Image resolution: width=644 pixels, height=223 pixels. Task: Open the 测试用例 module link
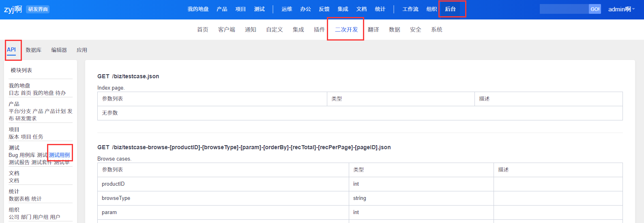click(59, 155)
